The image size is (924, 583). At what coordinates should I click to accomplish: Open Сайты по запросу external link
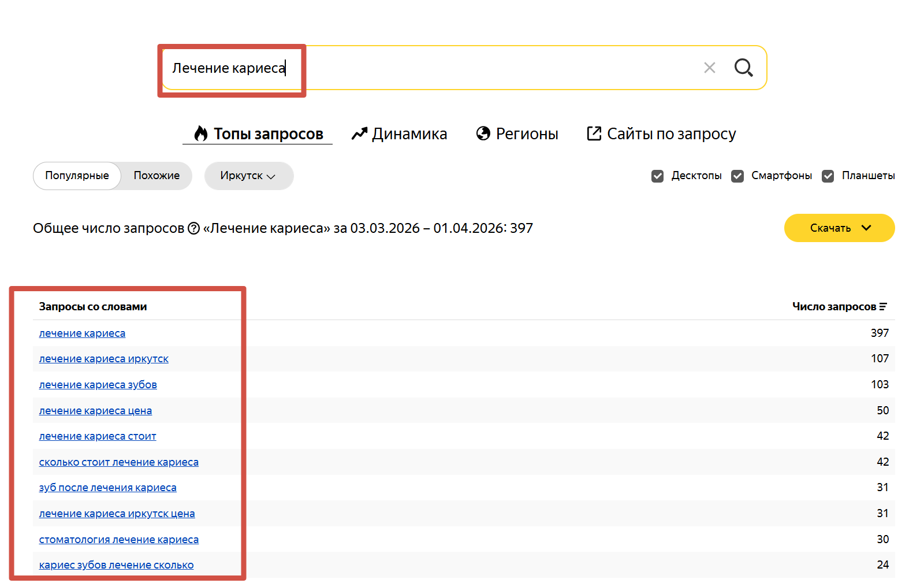click(x=661, y=134)
